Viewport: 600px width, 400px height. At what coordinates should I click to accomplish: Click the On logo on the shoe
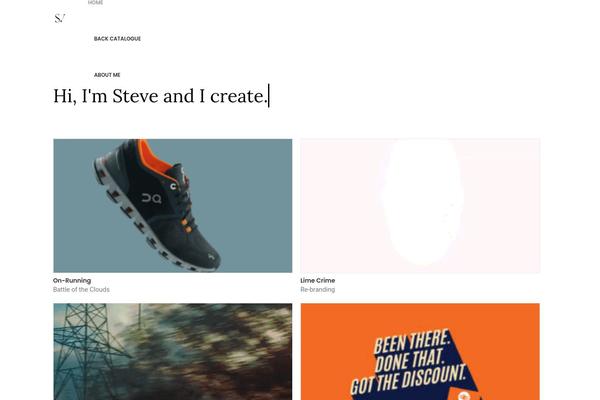point(152,198)
